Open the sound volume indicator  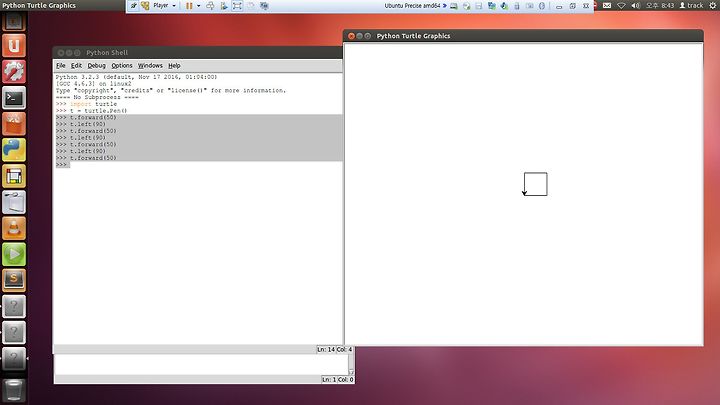636,6
